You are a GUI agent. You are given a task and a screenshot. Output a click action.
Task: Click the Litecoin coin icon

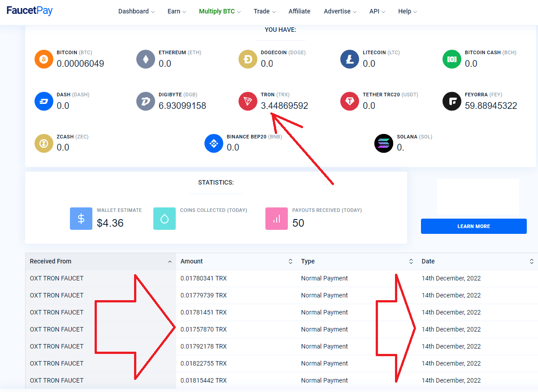coord(350,59)
